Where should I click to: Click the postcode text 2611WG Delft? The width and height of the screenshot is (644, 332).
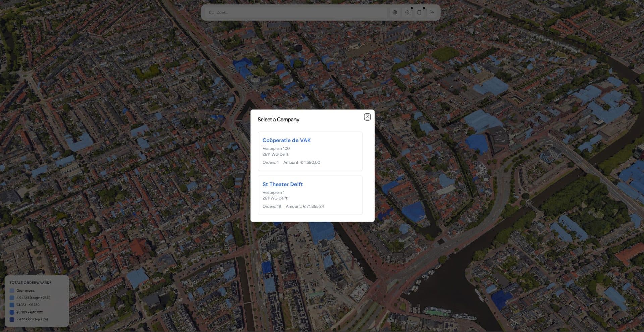[x=275, y=198]
